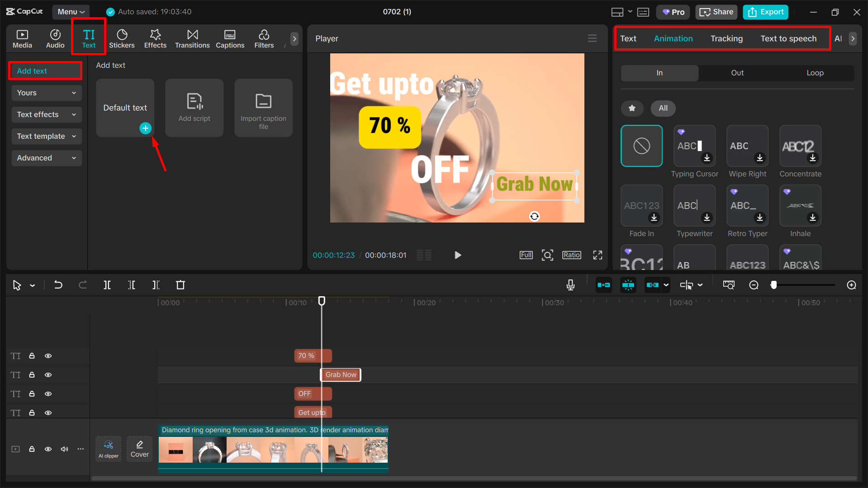
Task: Expand the 'Text template' section
Action: (x=46, y=136)
